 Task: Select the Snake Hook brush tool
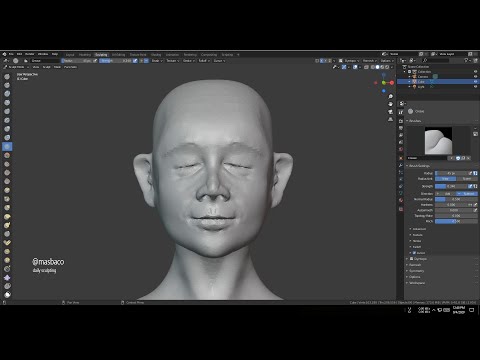[x=7, y=225]
